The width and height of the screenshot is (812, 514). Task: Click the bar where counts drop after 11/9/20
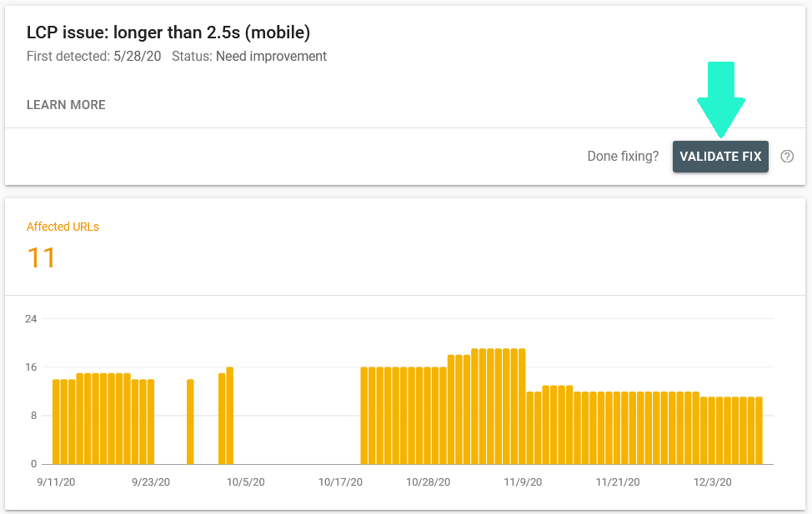(x=530, y=425)
